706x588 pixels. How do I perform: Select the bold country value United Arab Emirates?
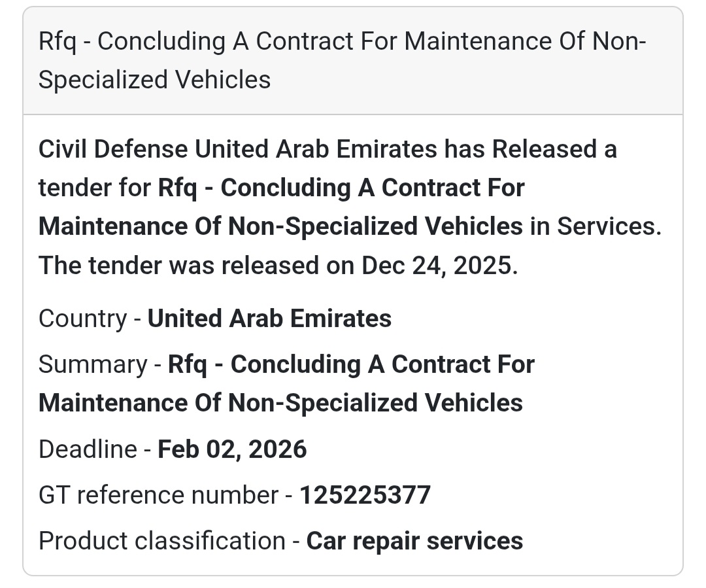pyautogui.click(x=269, y=319)
